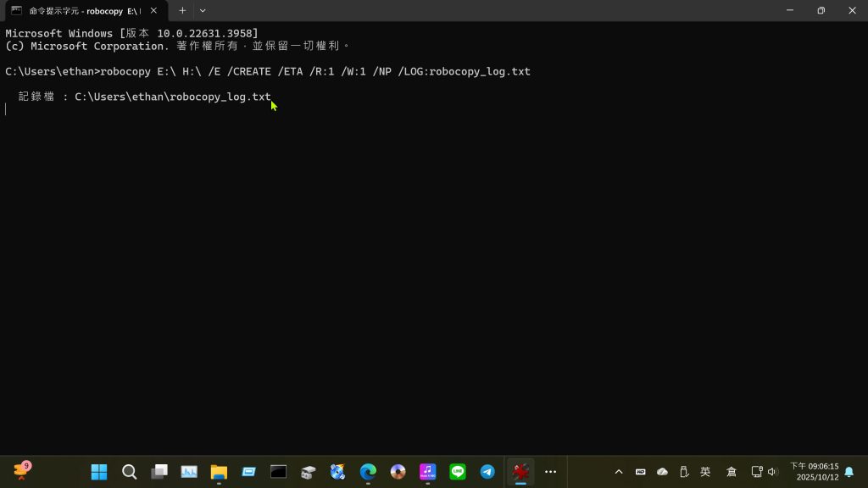The height and width of the screenshot is (488, 868).
Task: Open Task View from the taskbar
Action: [159, 472]
